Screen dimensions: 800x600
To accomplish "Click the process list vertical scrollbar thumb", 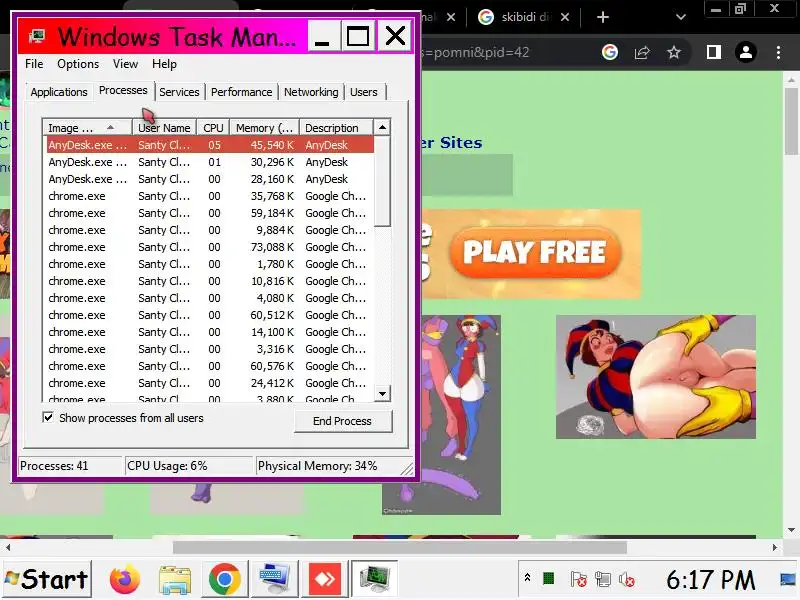I will [382, 181].
